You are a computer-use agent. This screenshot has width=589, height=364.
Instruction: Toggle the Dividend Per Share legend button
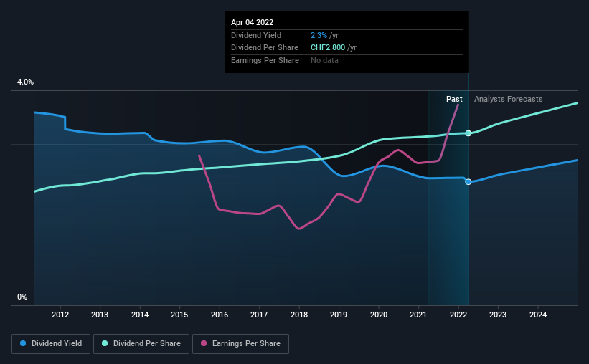(141, 344)
